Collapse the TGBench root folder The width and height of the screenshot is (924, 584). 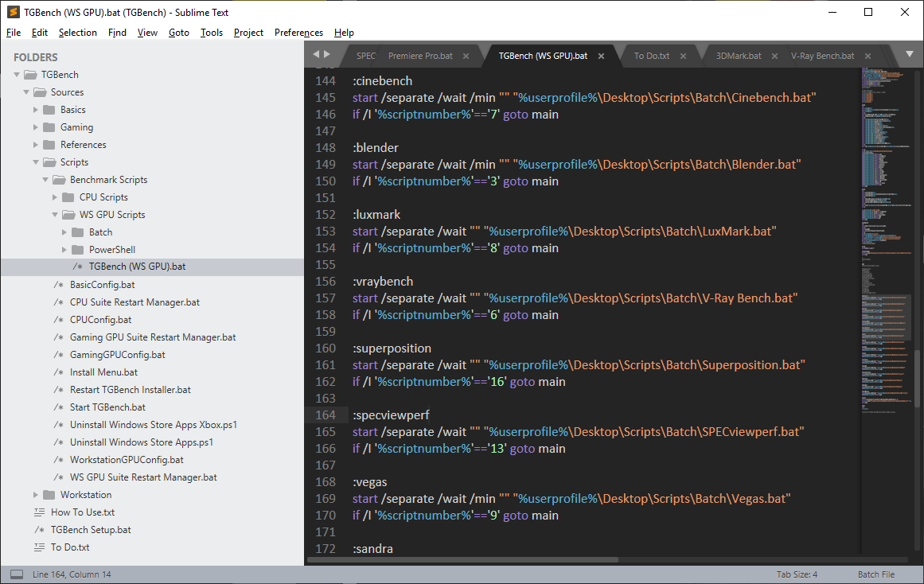coord(17,75)
